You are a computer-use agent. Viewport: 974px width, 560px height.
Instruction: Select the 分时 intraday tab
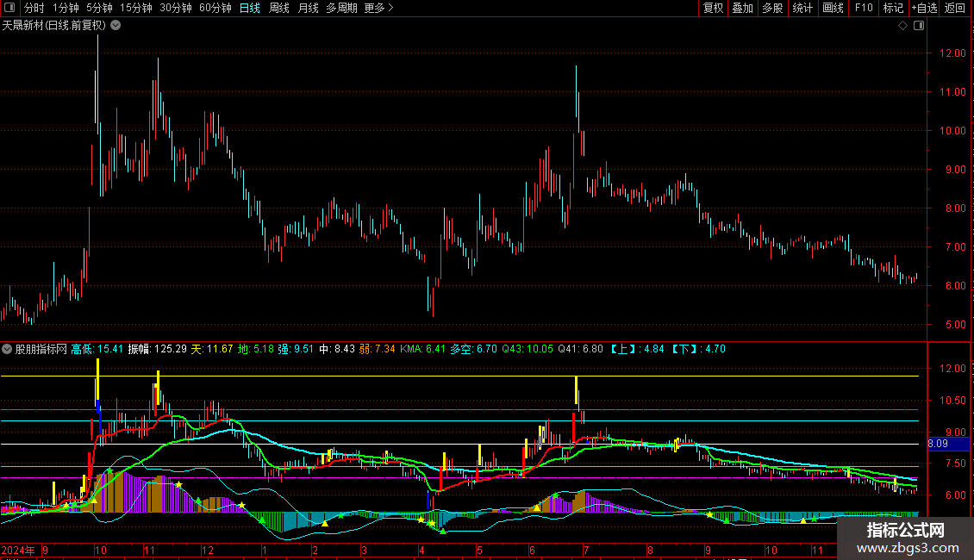coord(34,8)
